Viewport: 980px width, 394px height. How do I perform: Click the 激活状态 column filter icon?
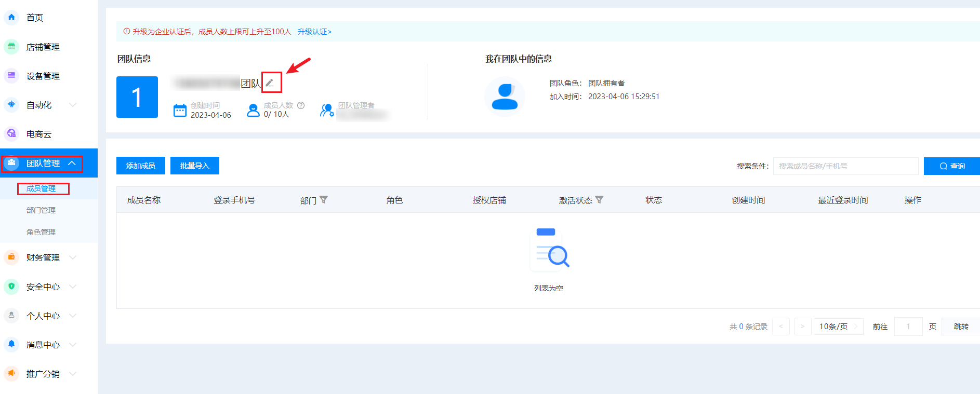pyautogui.click(x=599, y=200)
